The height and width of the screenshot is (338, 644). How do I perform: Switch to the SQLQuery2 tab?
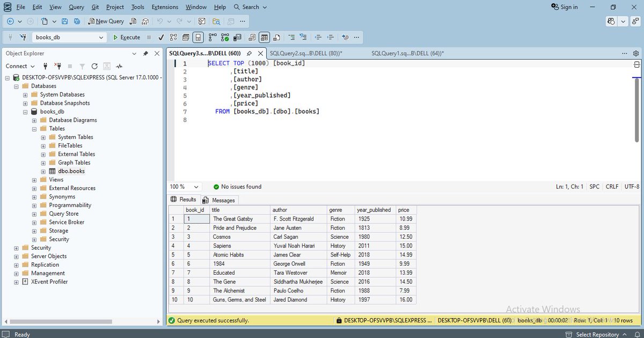click(306, 54)
